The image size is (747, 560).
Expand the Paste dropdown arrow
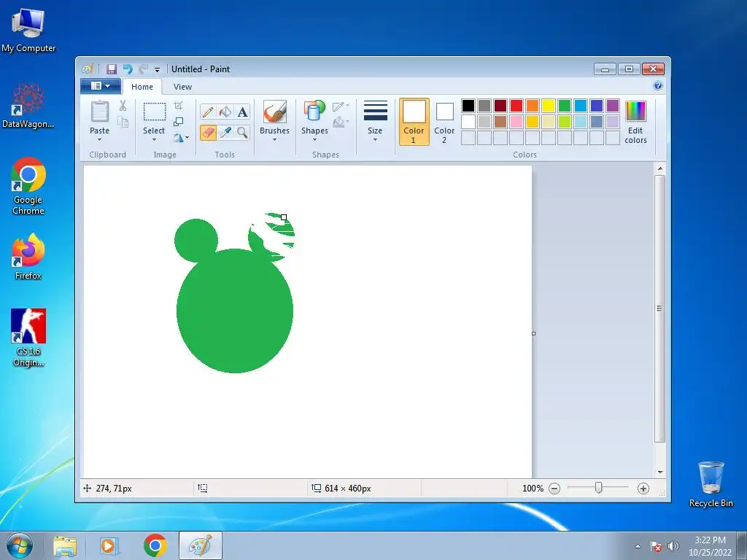(x=99, y=139)
